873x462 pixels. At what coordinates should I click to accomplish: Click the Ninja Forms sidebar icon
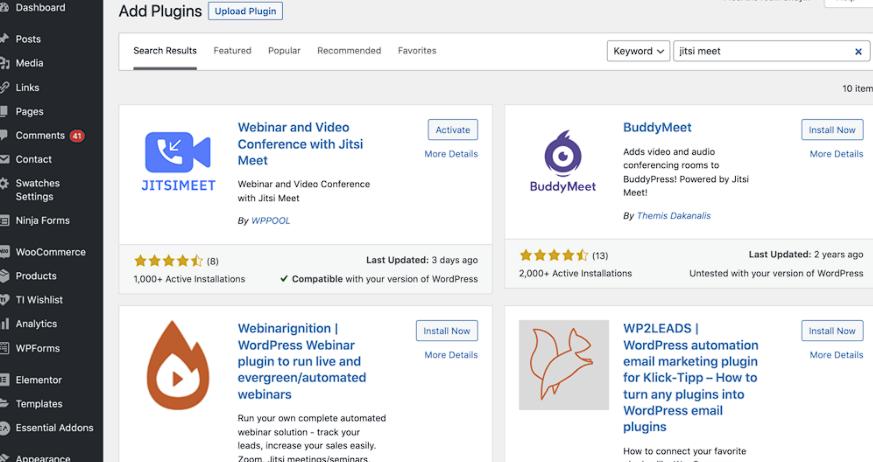pos(4,220)
